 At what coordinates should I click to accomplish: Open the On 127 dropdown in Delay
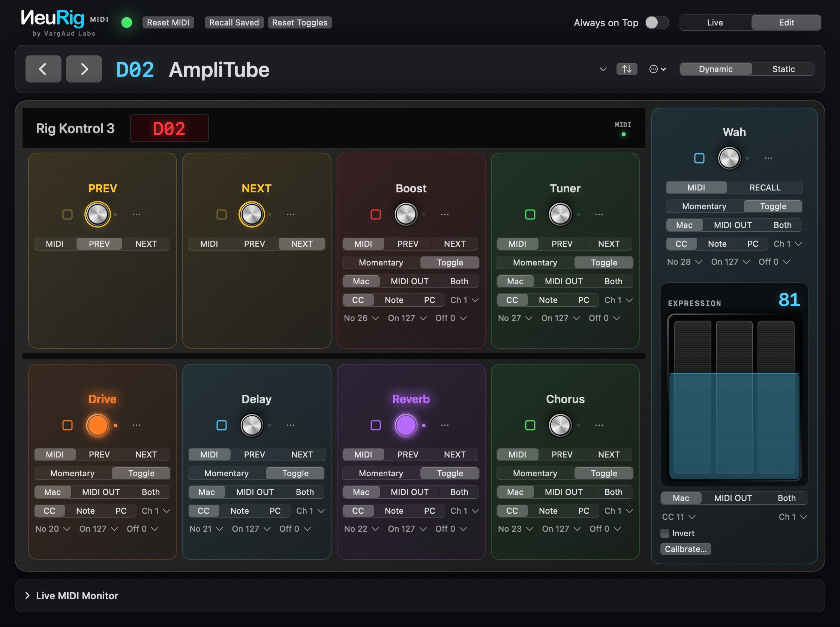click(x=251, y=529)
